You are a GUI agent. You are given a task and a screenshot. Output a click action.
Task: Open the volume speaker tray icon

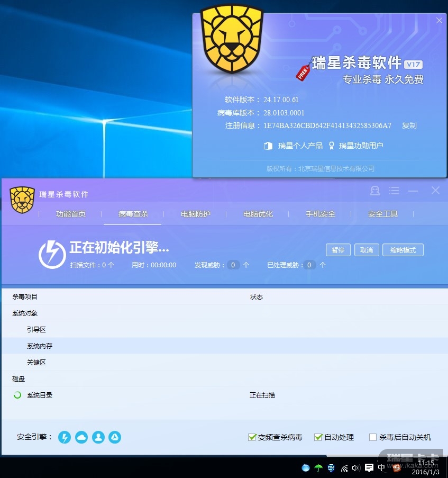click(x=356, y=468)
